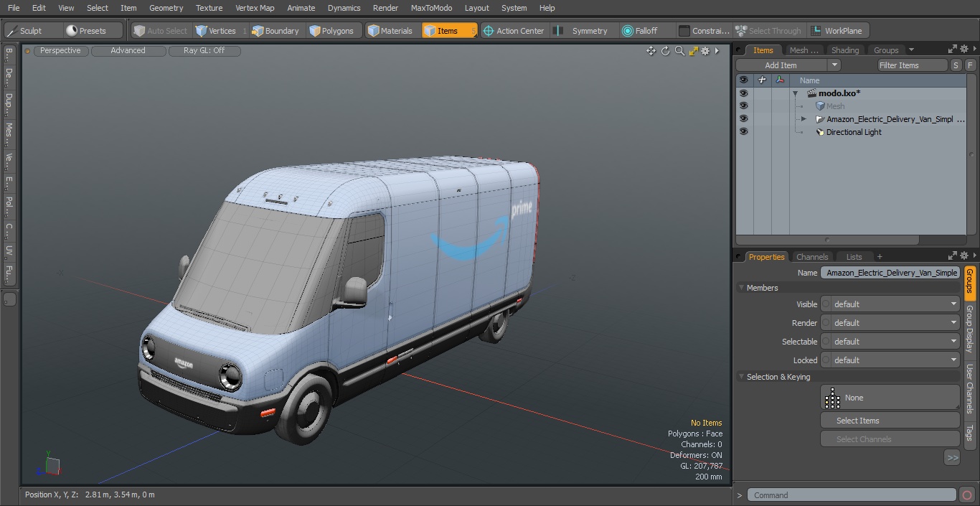The image size is (980, 506).
Task: Open Falloff options
Action: click(646, 31)
